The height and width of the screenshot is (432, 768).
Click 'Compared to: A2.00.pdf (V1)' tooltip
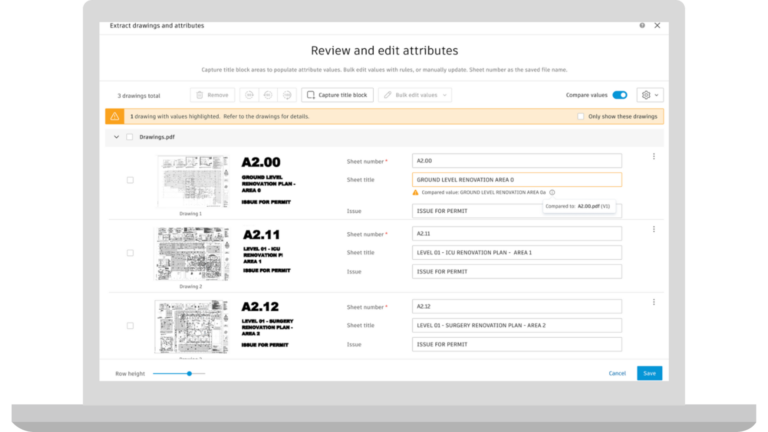(578, 207)
